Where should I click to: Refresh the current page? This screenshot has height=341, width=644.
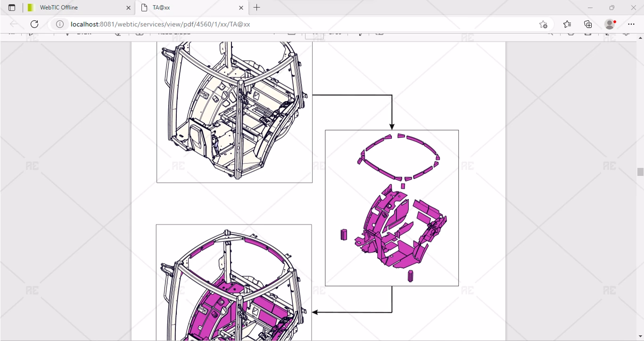(34, 24)
